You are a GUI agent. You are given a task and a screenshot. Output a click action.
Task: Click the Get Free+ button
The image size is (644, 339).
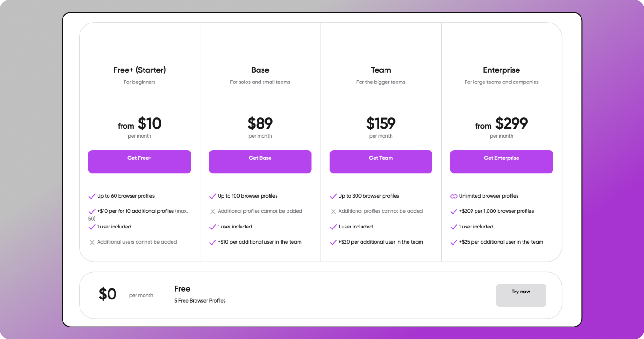pos(139,161)
